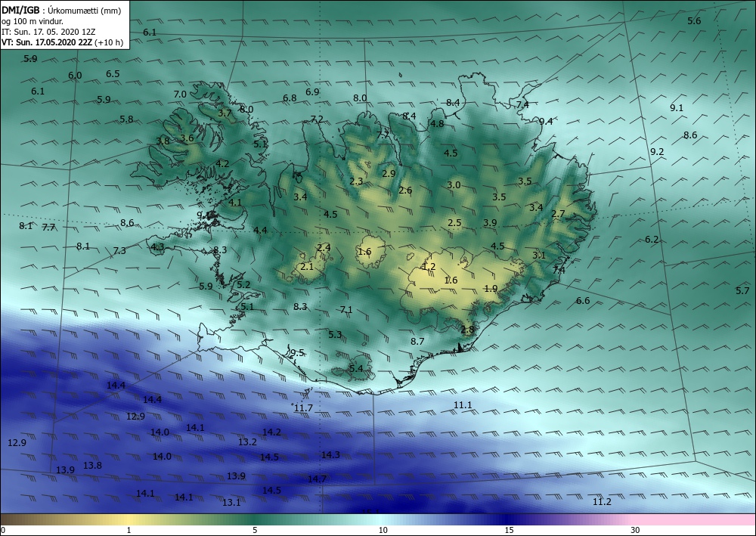Click the 4.8 value on the map
This screenshot has height=536, width=756.
click(437, 123)
